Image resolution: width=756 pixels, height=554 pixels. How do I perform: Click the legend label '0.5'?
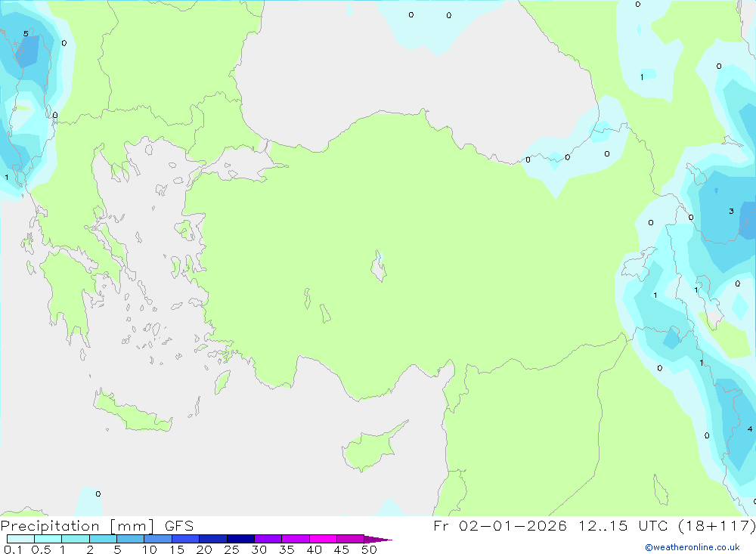click(41, 549)
